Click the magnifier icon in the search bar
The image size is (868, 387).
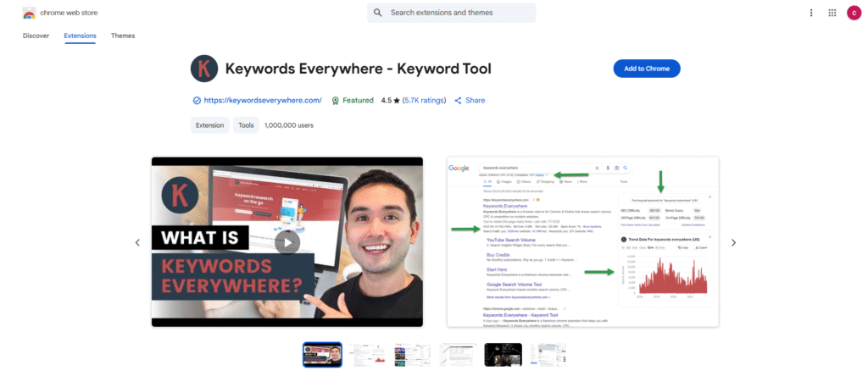(x=379, y=13)
